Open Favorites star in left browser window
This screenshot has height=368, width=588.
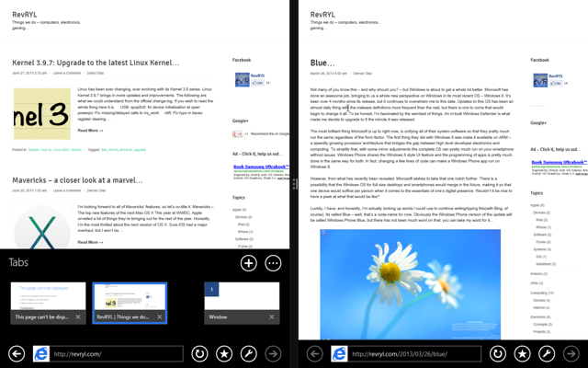click(x=224, y=353)
